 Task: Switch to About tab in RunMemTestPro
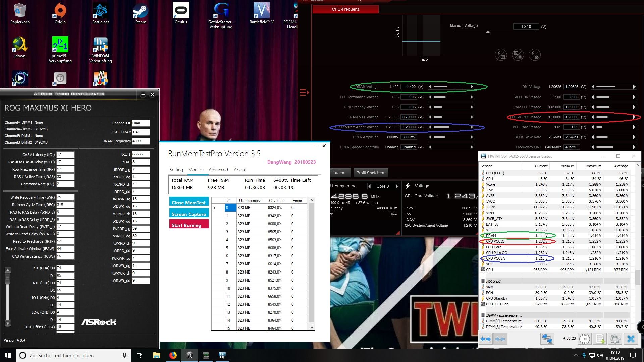pyautogui.click(x=239, y=170)
